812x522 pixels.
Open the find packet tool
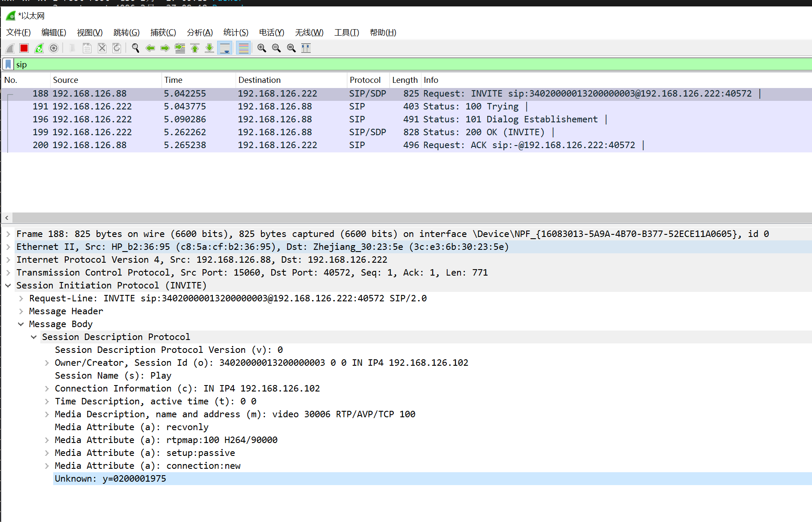point(135,48)
